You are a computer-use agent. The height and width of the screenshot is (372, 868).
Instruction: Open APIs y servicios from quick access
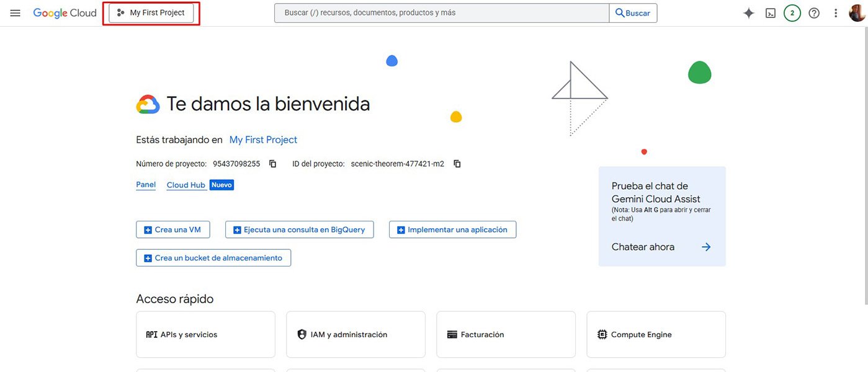click(x=205, y=334)
